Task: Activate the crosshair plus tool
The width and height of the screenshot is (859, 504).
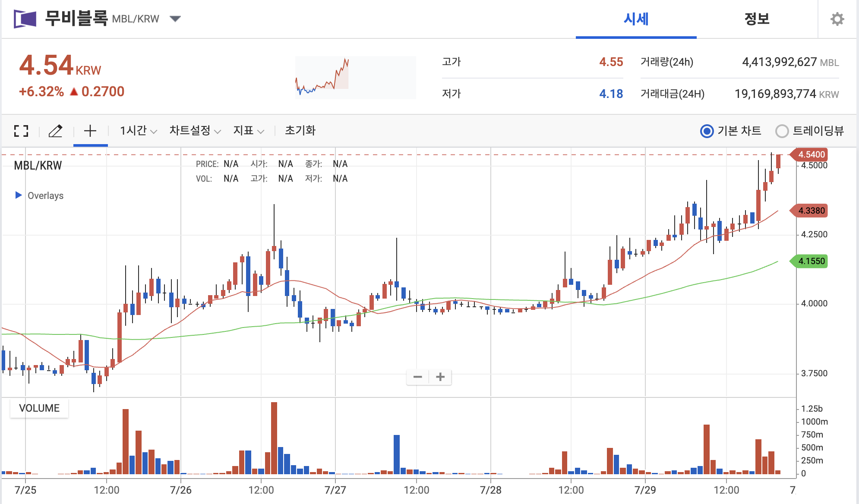Action: tap(90, 131)
